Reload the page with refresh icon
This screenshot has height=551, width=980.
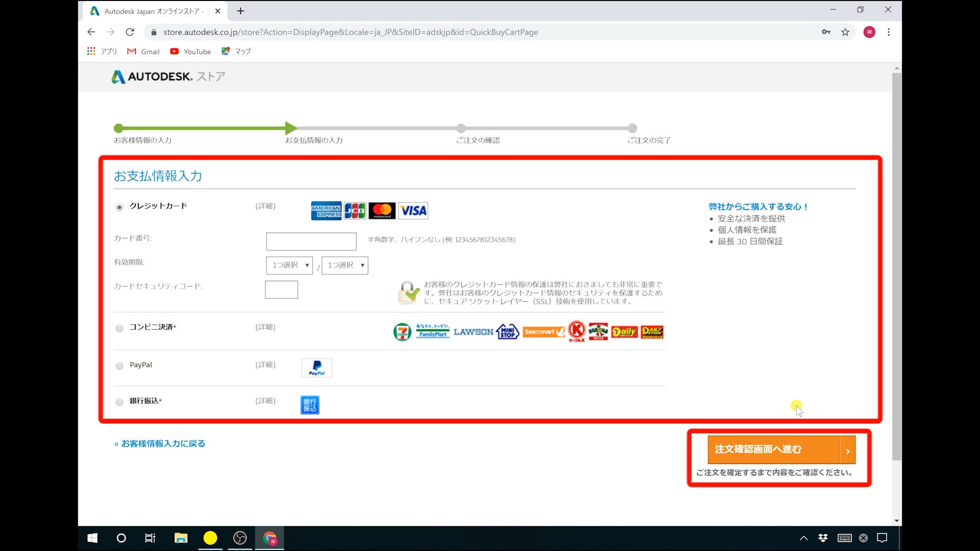[x=130, y=32]
